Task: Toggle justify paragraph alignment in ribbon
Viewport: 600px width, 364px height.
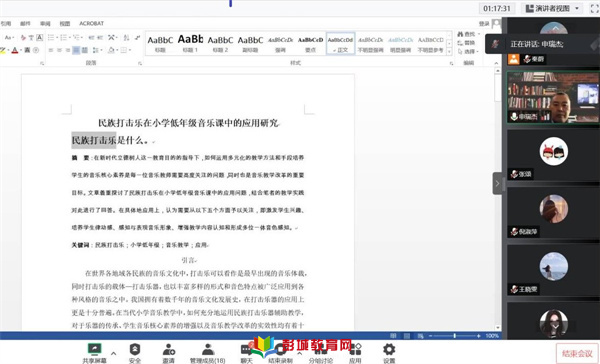Action: [76, 50]
